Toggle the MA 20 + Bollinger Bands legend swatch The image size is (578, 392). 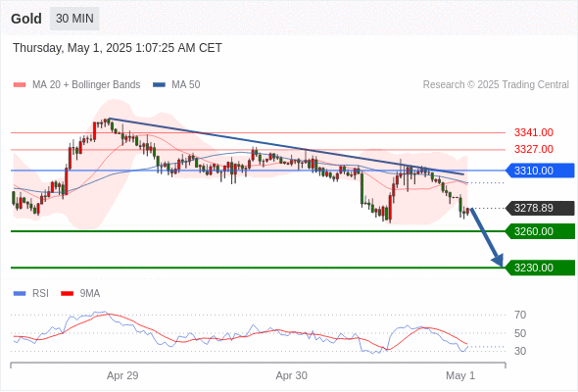tap(20, 85)
